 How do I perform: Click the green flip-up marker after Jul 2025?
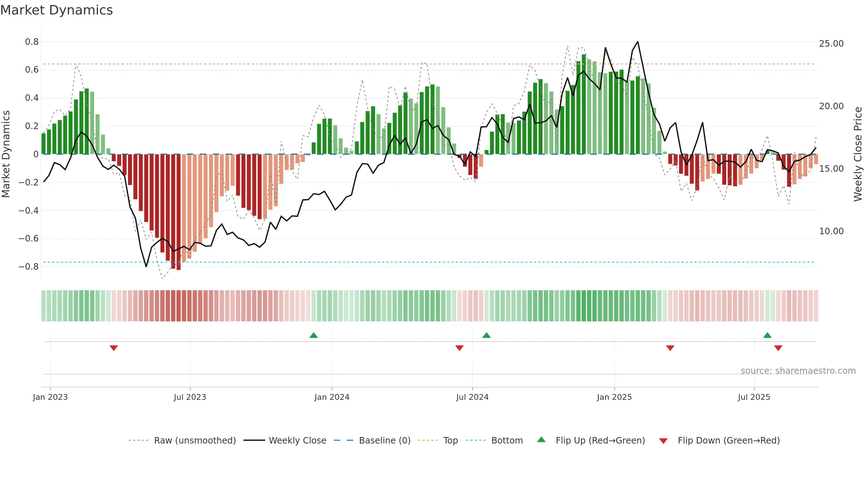coord(767,335)
